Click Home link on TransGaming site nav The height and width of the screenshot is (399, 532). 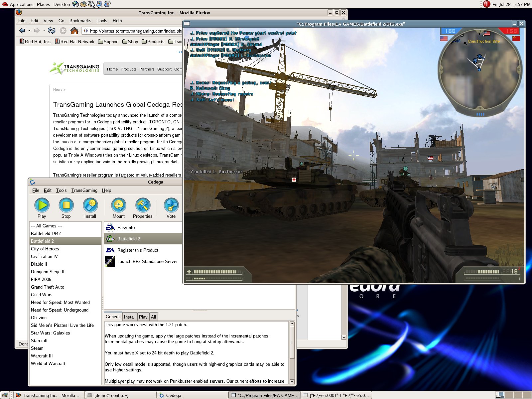(x=112, y=69)
